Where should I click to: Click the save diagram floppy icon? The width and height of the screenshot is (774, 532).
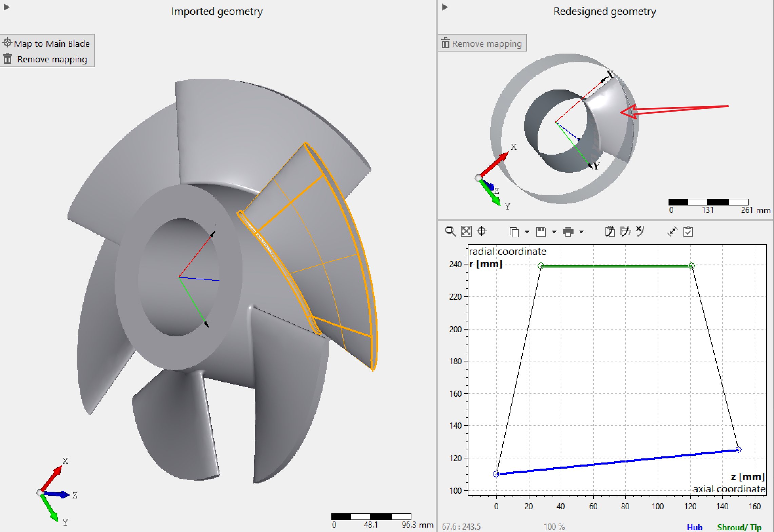coord(541,232)
